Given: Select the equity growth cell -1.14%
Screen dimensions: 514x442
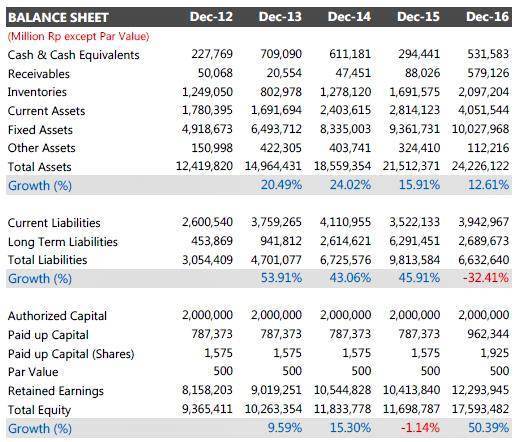Looking at the screenshot, I should pos(420,428).
